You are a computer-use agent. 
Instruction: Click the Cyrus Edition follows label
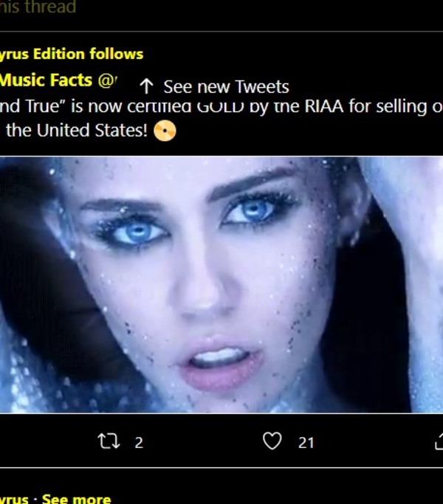coord(72,54)
